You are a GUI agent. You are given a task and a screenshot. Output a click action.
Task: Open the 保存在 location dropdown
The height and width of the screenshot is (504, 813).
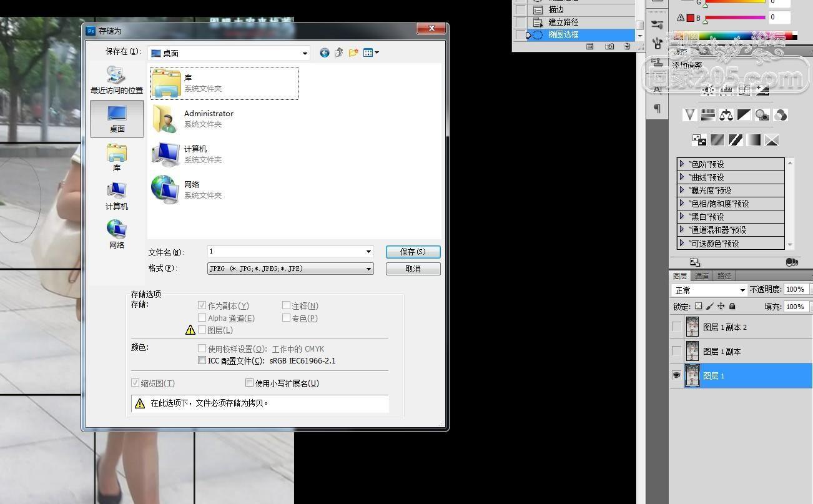pos(305,53)
